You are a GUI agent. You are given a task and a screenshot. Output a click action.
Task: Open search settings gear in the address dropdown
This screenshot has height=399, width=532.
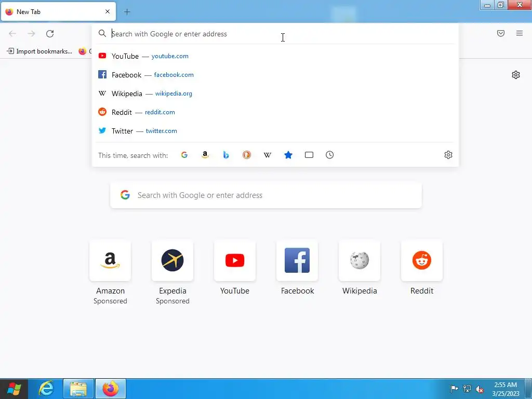[448, 155]
